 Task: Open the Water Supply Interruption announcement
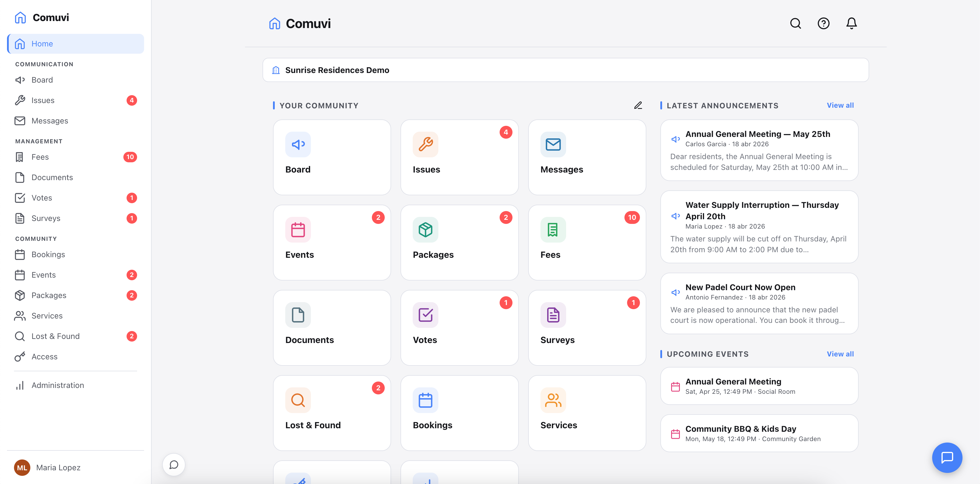pyautogui.click(x=759, y=227)
